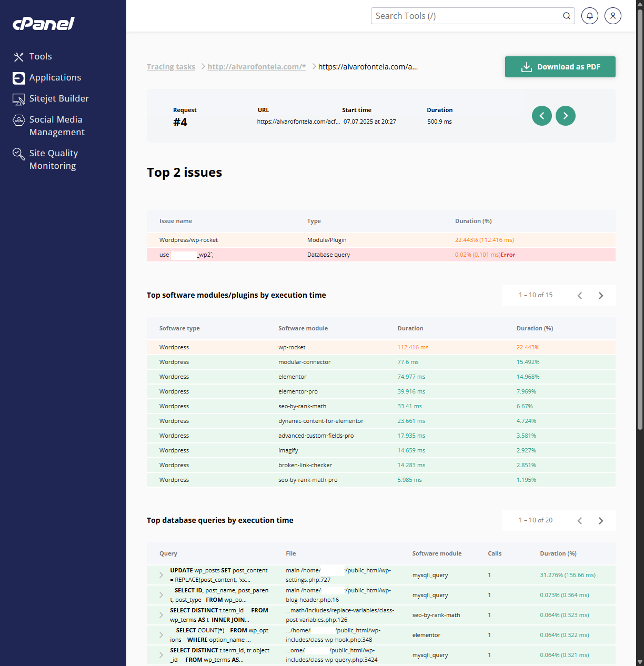
Task: Click the advanced-custom-fields-pro module cell
Action: click(x=316, y=436)
